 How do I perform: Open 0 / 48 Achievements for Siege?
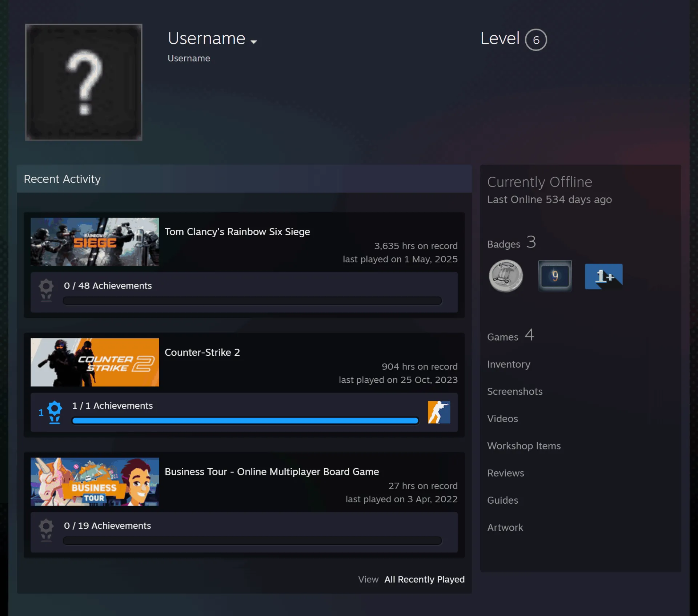coord(108,286)
